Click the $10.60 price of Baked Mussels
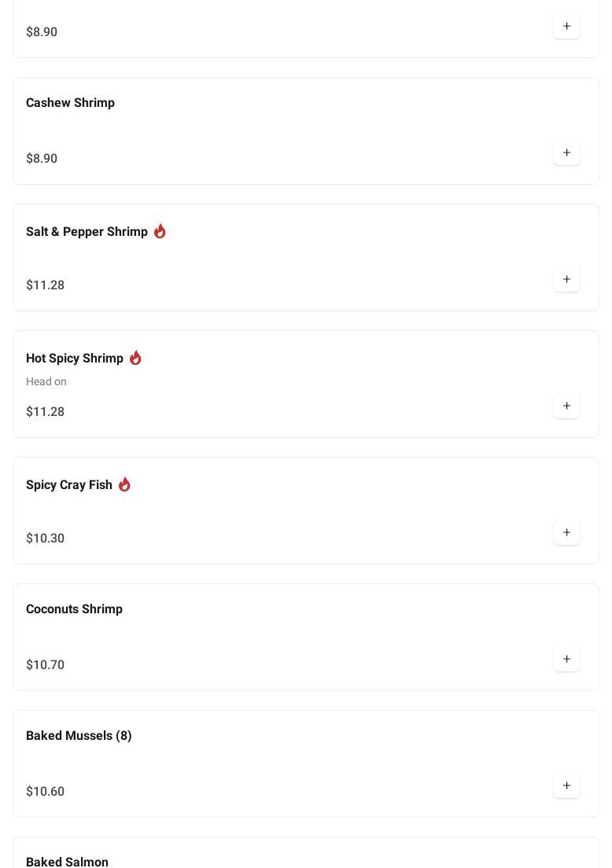Screen dimensions: 612x868 (x=45, y=792)
